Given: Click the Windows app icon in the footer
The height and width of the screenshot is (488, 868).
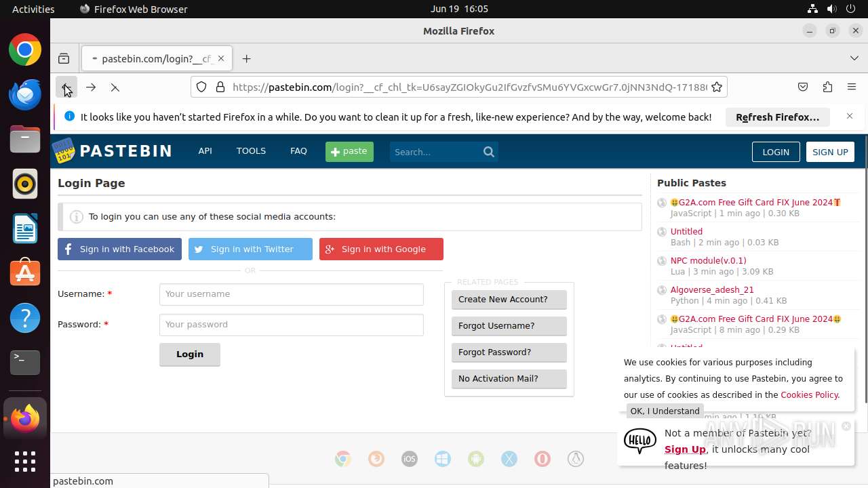Looking at the screenshot, I should pyautogui.click(x=443, y=459).
